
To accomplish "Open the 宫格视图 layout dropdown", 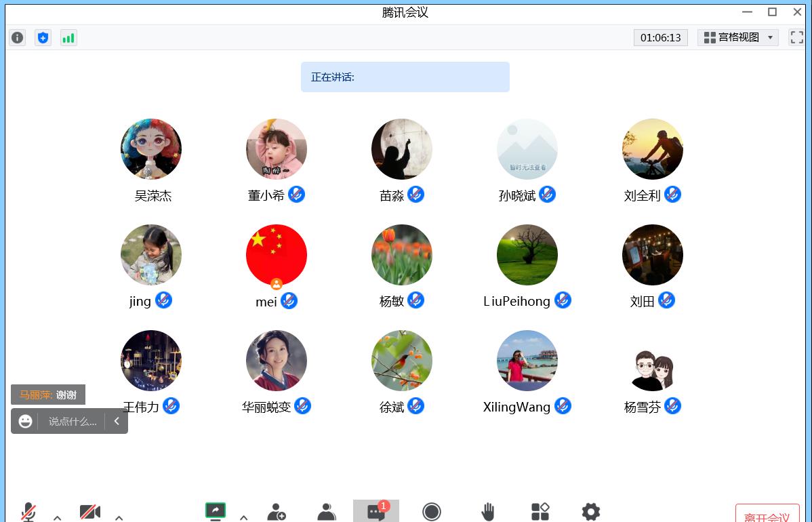I will [x=738, y=38].
